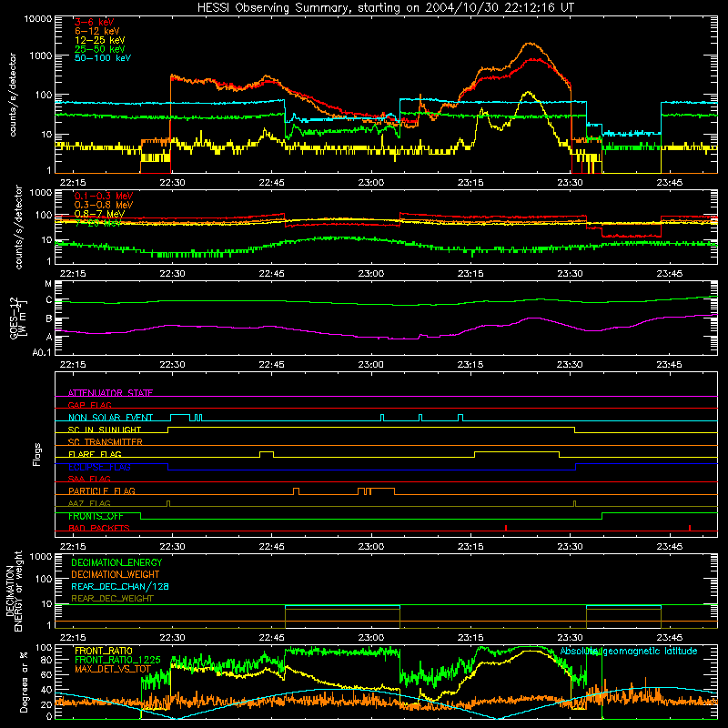Screen dimensions: 728x728
Task: Click the 10000 tick label on top panel
Action: click(38, 18)
